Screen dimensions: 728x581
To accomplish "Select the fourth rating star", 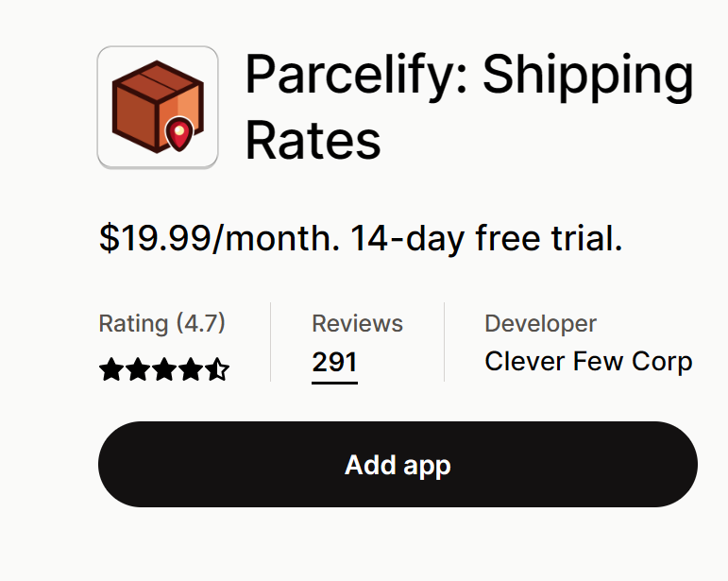I will coord(191,369).
